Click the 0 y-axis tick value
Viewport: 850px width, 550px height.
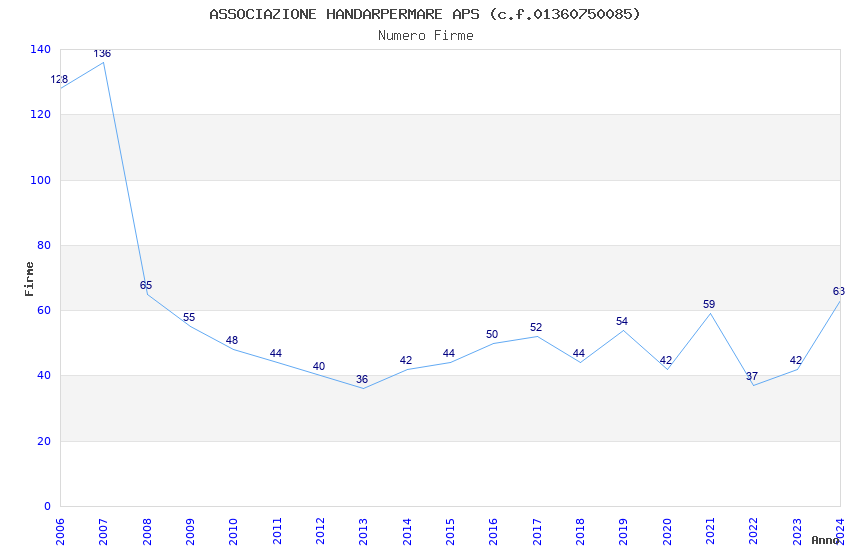click(48, 506)
